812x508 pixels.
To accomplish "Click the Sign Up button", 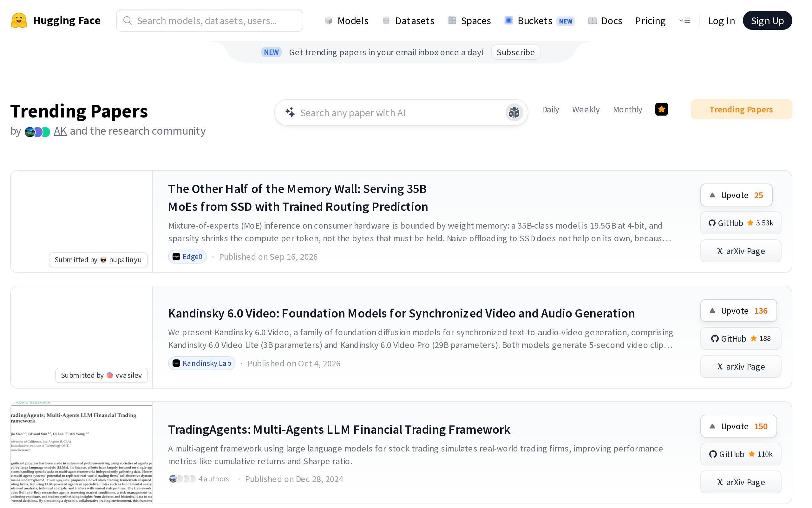I will 767,21.
